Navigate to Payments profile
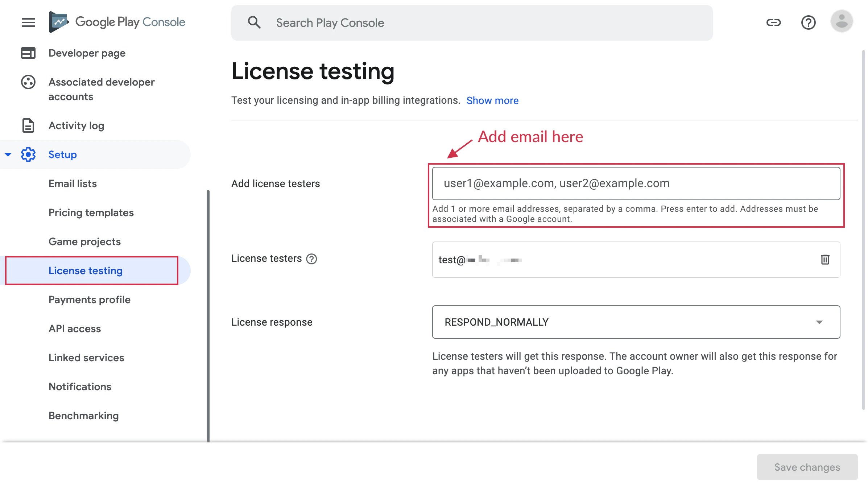Image resolution: width=868 pixels, height=491 pixels. coord(90,300)
